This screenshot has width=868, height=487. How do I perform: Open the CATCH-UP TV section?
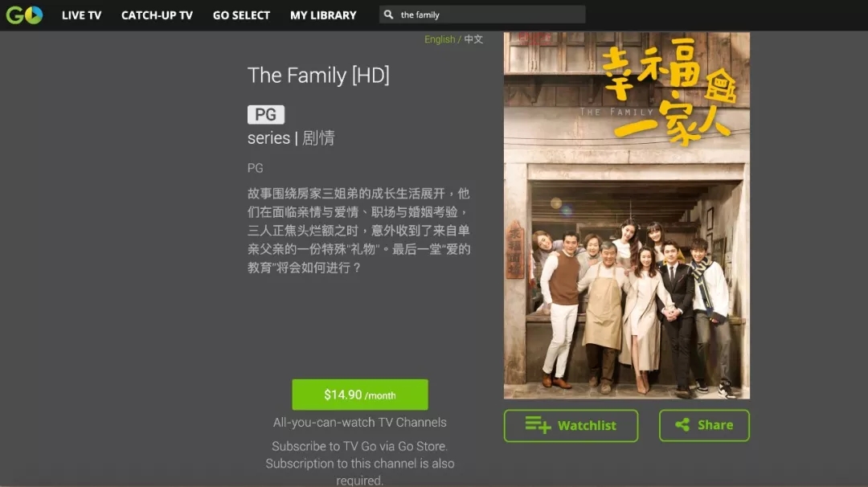point(158,15)
